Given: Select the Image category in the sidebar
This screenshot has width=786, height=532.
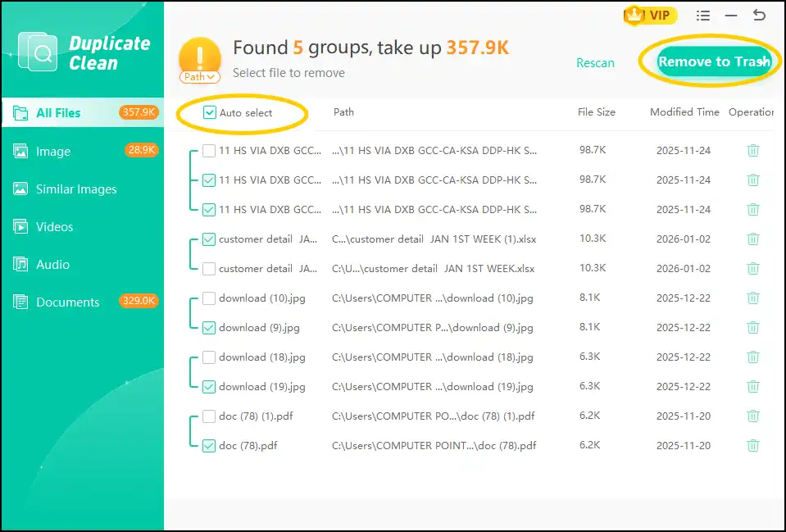Looking at the screenshot, I should point(55,151).
